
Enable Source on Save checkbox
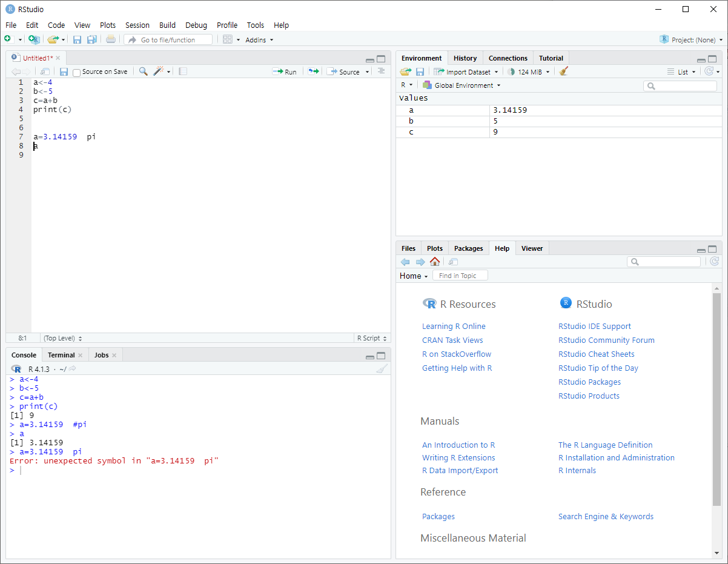click(76, 72)
